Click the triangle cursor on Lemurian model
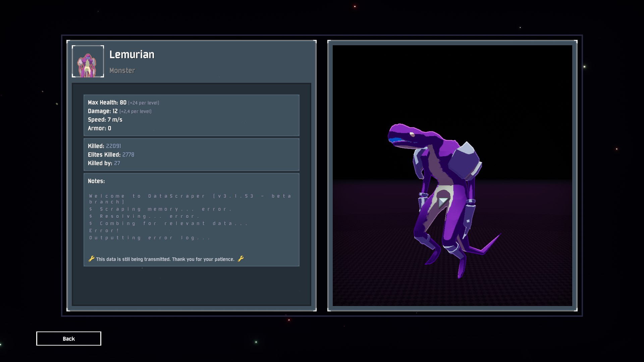 [443, 202]
